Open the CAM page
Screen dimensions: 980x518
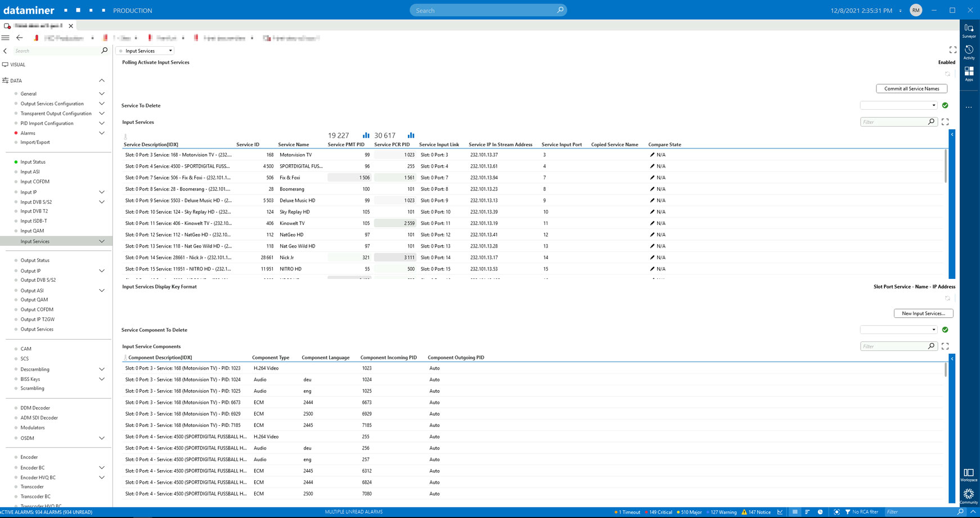click(x=26, y=349)
